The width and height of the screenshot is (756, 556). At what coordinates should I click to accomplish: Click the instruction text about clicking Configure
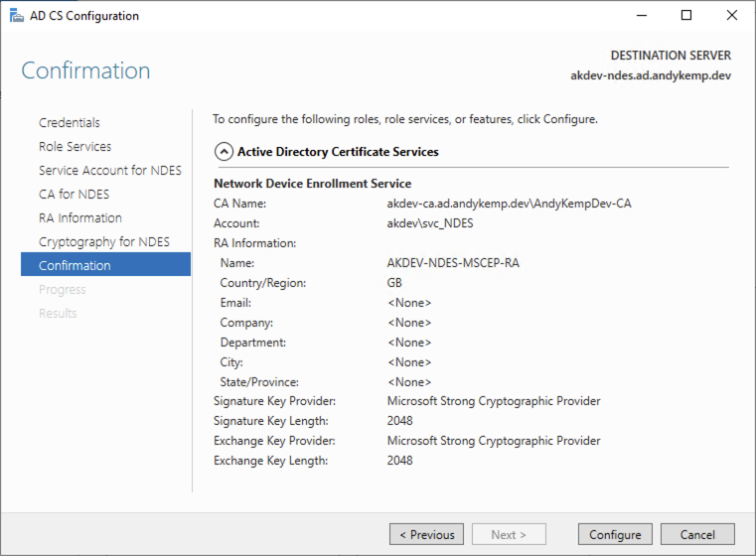point(405,119)
